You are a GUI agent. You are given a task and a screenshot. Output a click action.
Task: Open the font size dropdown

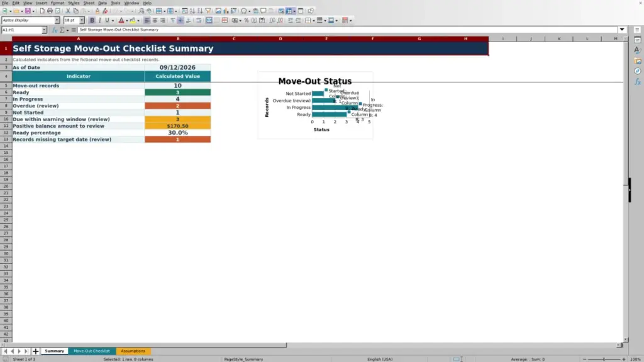pos(82,21)
